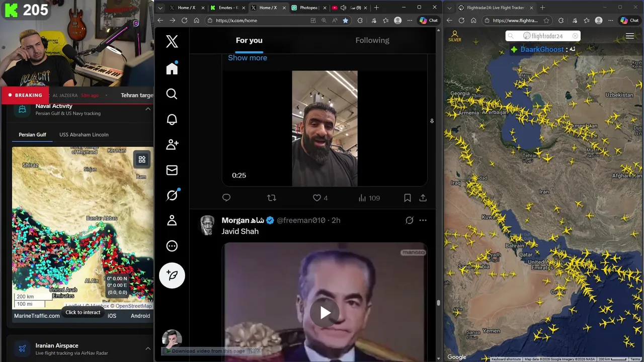This screenshot has height=362, width=644.
Task: Click the bearded man video thumbnail
Action: pos(325,128)
